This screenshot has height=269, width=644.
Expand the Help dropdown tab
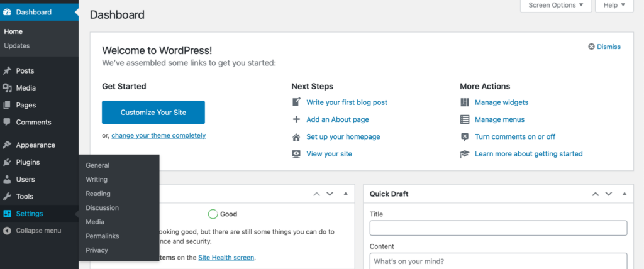click(x=614, y=5)
